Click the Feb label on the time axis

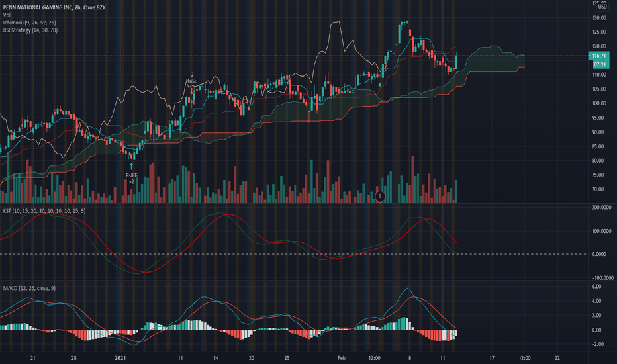pos(341,358)
